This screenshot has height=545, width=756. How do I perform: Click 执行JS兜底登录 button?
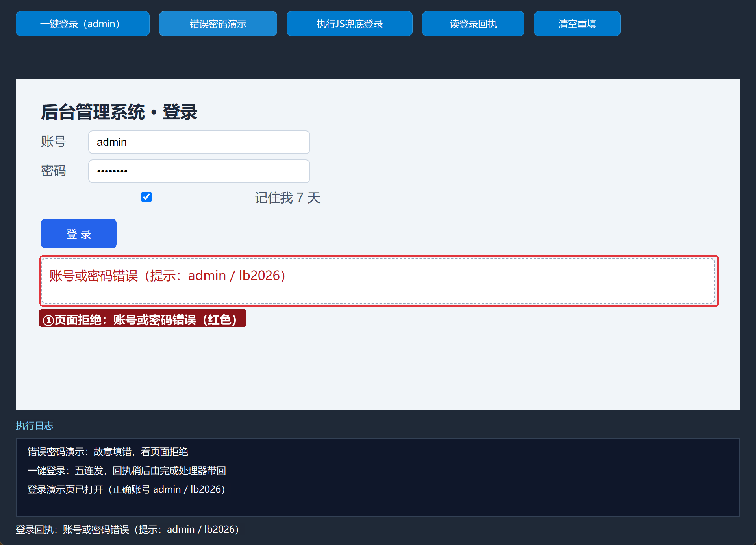coord(350,24)
